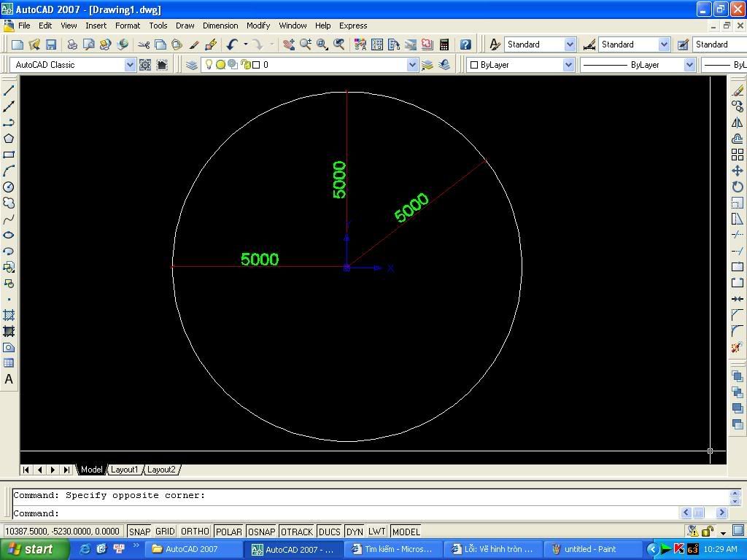Switch to the Layout2 tab
Screen dimensions: 747x560
(x=161, y=470)
